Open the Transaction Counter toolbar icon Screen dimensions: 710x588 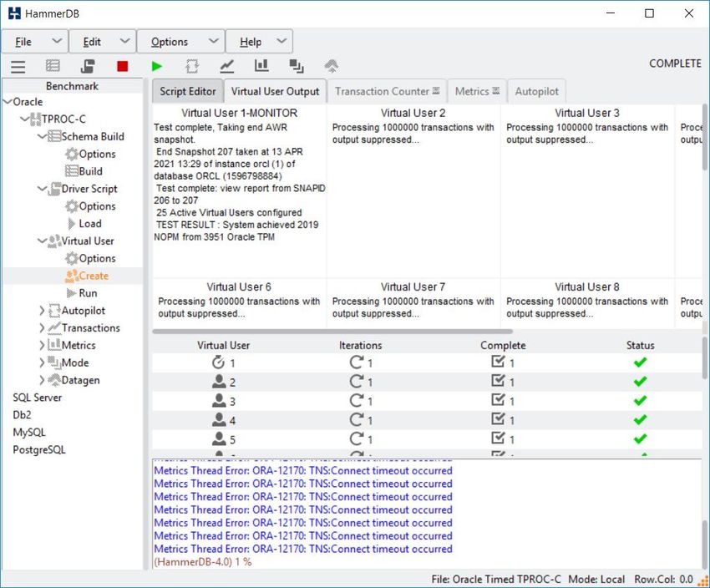pos(227,66)
